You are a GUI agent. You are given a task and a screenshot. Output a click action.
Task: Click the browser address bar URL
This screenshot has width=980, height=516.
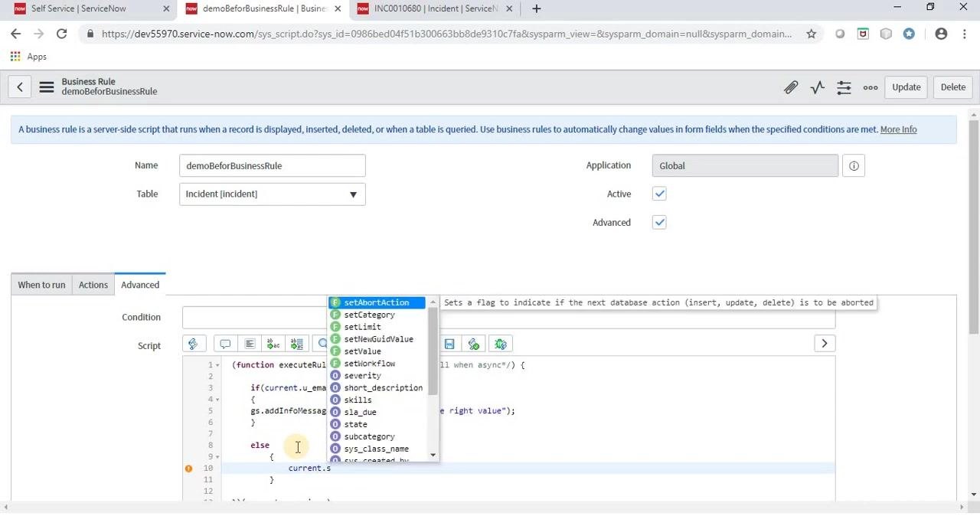point(446,34)
